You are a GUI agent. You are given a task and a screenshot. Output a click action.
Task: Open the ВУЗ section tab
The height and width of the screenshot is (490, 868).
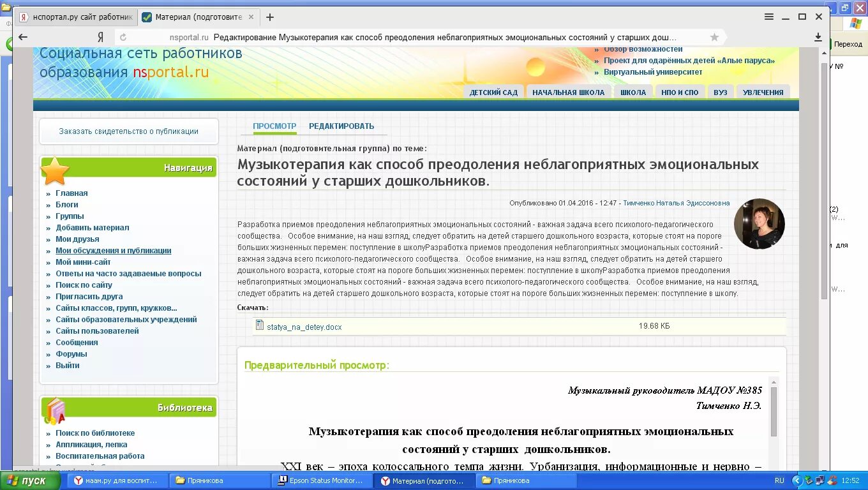pyautogui.click(x=721, y=92)
